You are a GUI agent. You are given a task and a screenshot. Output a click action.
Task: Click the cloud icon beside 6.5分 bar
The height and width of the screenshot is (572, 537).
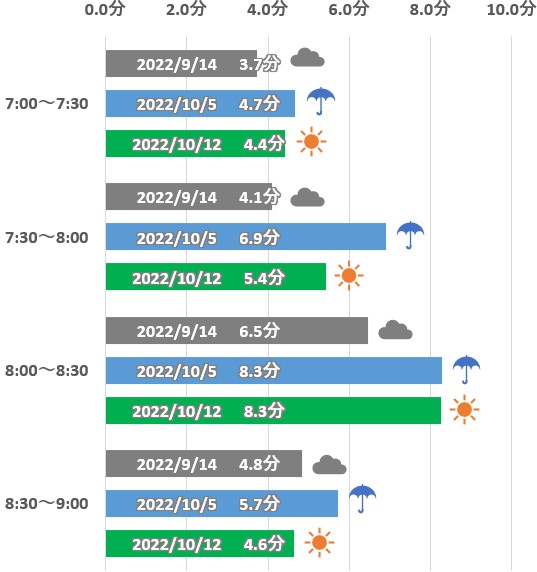[395, 330]
